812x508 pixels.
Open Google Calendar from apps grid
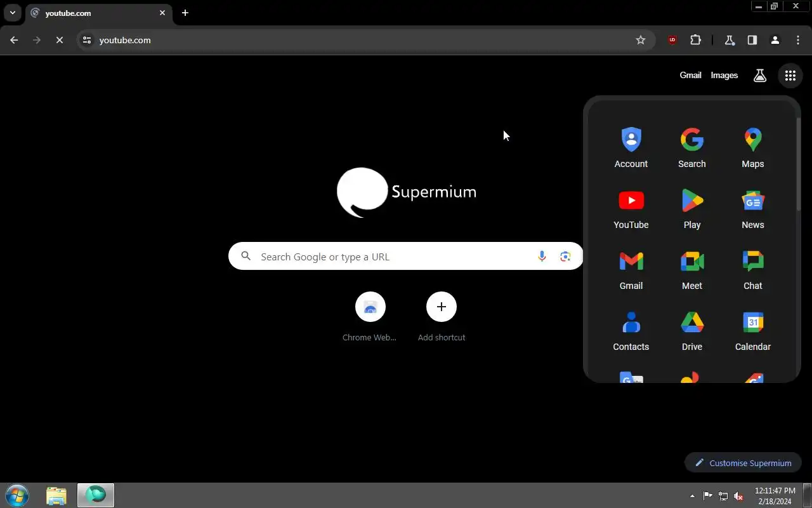(x=753, y=330)
